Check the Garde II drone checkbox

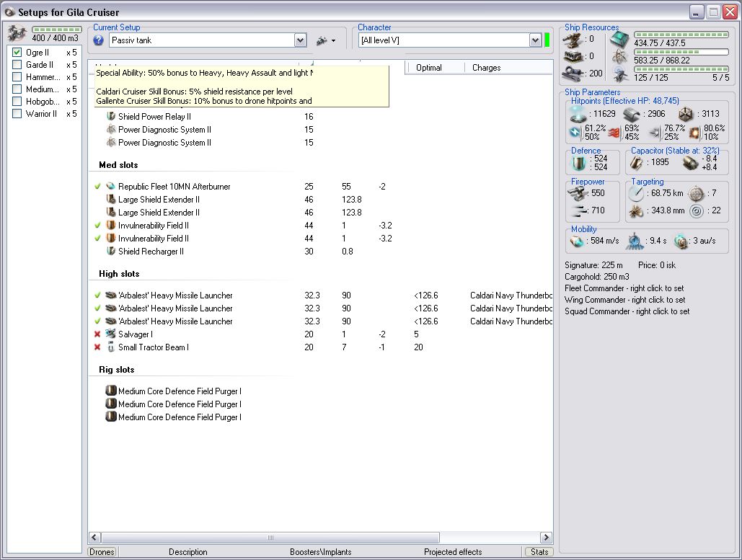click(x=17, y=65)
